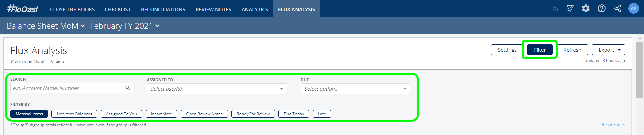Toggle the Non-zero Balances filter
The height and width of the screenshot is (135, 644).
tap(74, 114)
